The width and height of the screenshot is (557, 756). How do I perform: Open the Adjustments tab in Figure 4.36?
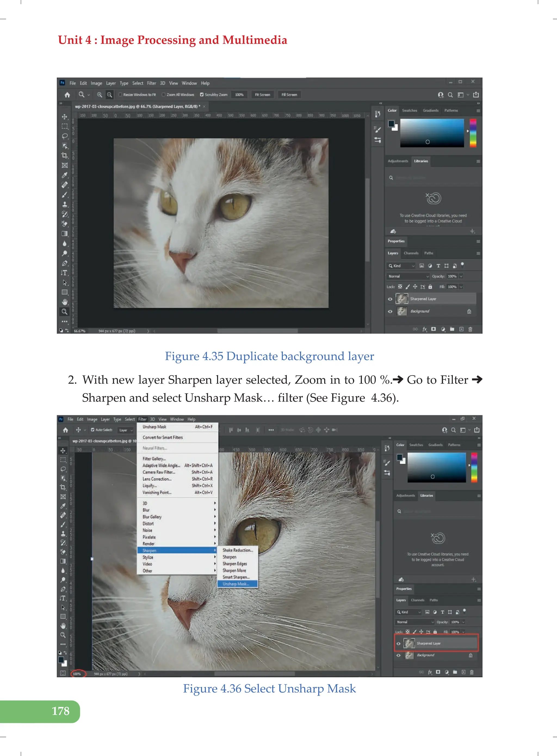click(405, 496)
